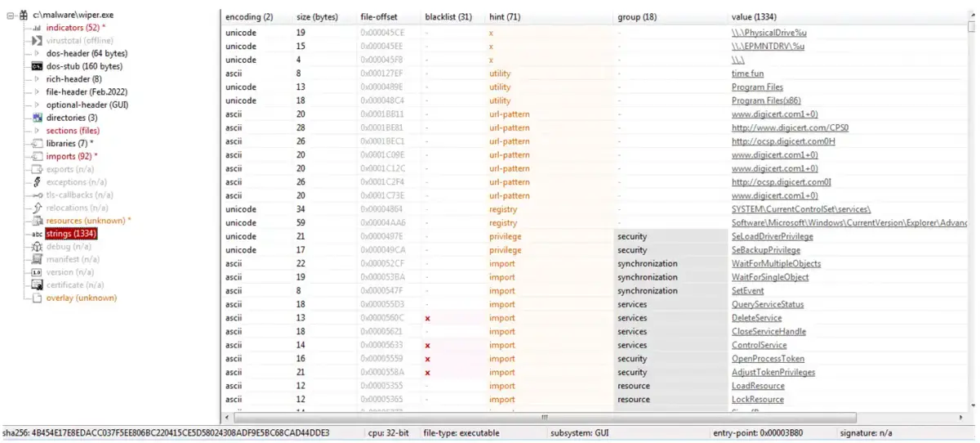Click the indicators icon in the tree
The height and width of the screenshot is (443, 980).
[x=37, y=28]
